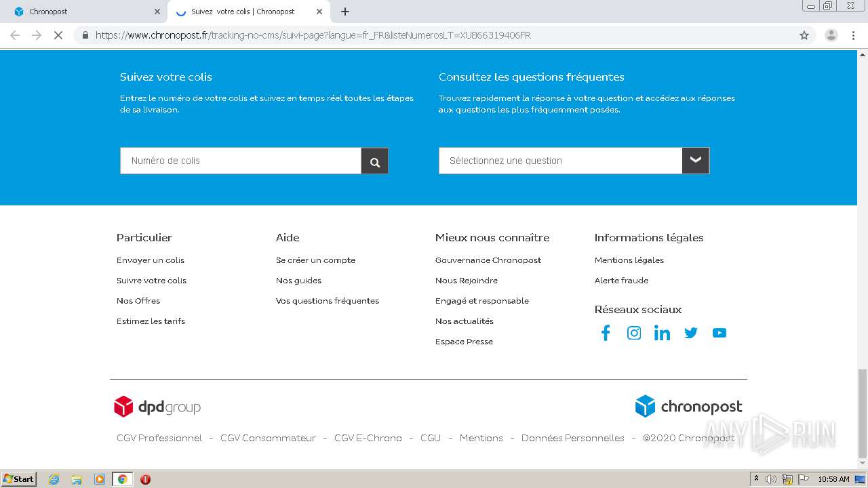Image resolution: width=868 pixels, height=488 pixels.
Task: Open Estimez les tarifs link
Action: pyautogui.click(x=151, y=321)
